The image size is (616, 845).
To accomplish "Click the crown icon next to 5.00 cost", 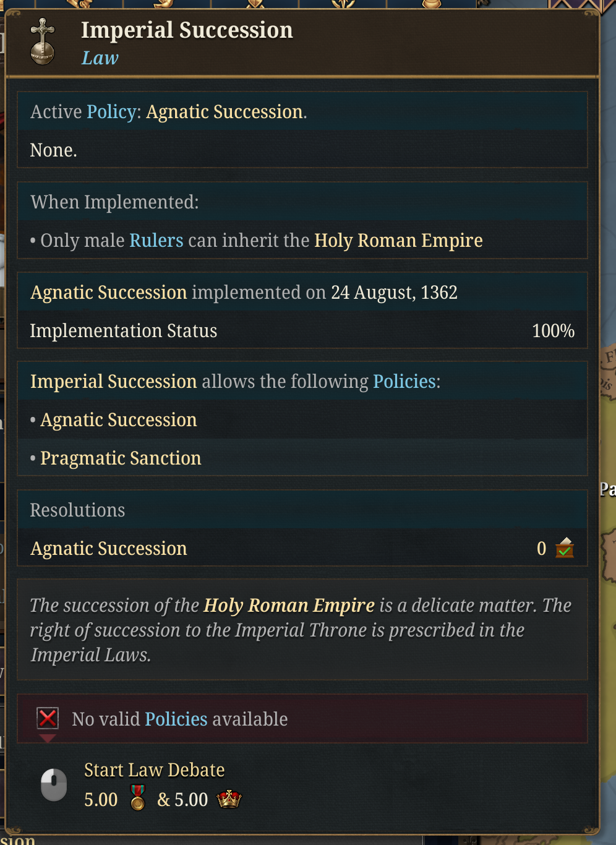I will tap(229, 799).
